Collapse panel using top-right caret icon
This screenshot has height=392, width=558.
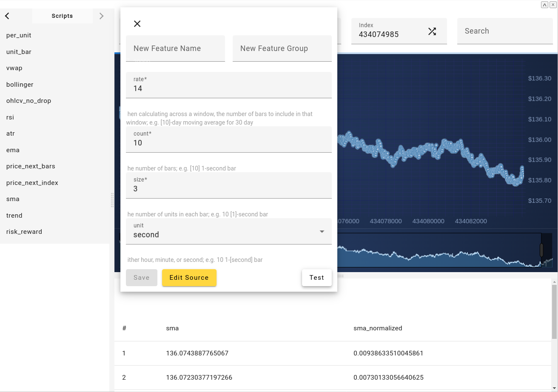[x=544, y=5]
